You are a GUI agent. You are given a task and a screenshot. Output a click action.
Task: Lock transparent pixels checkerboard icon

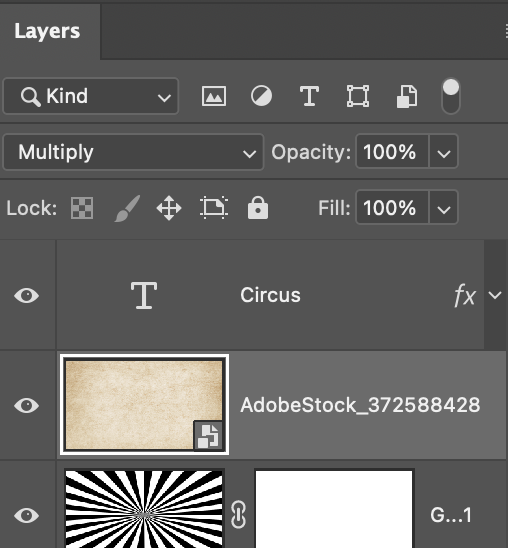click(x=82, y=208)
